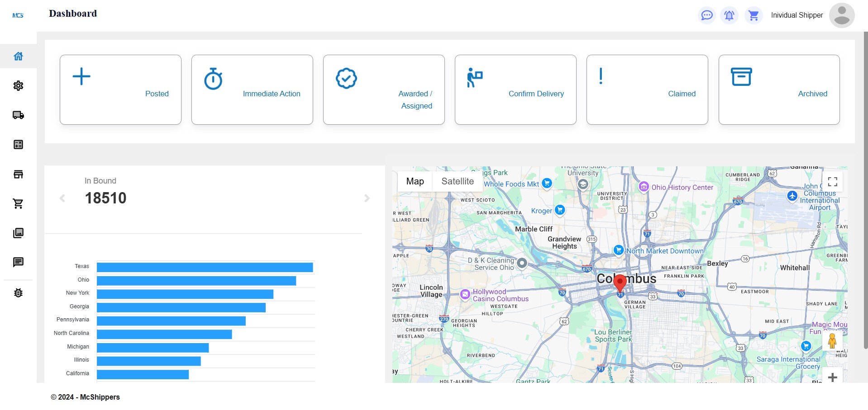Open the shopping cart in header
Viewport: 868px width, 410px height.
(754, 15)
